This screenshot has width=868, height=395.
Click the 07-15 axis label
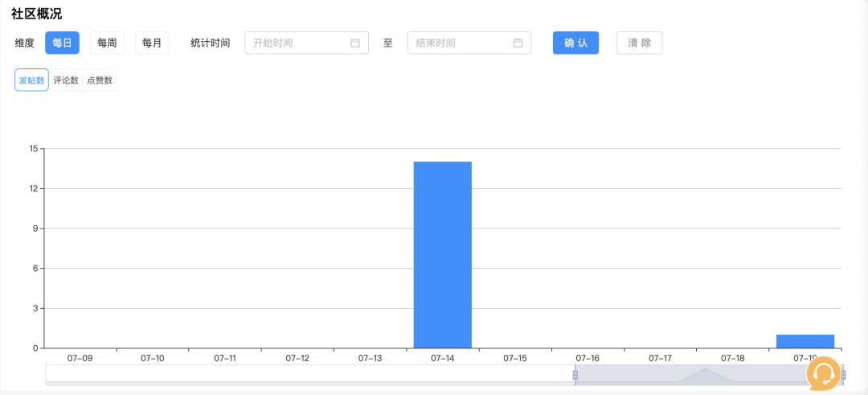pos(515,359)
